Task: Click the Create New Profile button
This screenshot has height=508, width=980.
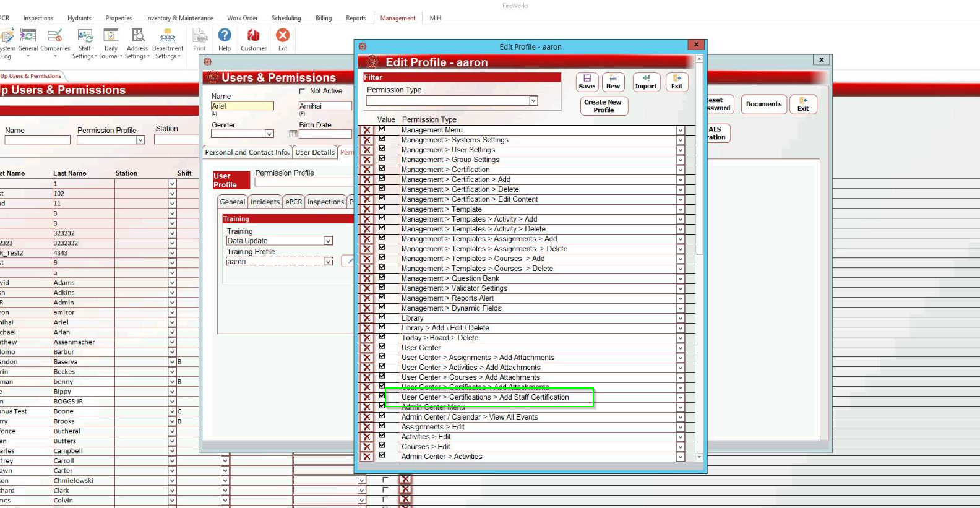Action: coord(603,106)
